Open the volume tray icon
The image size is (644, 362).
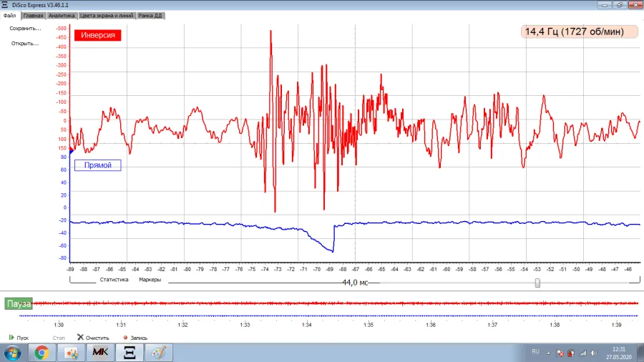[594, 353]
